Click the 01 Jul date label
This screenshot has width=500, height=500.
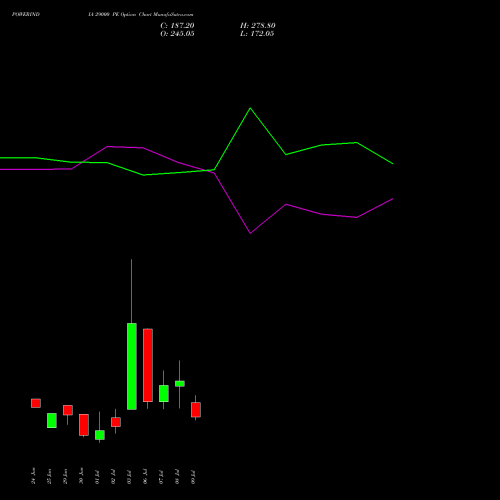click(97, 477)
